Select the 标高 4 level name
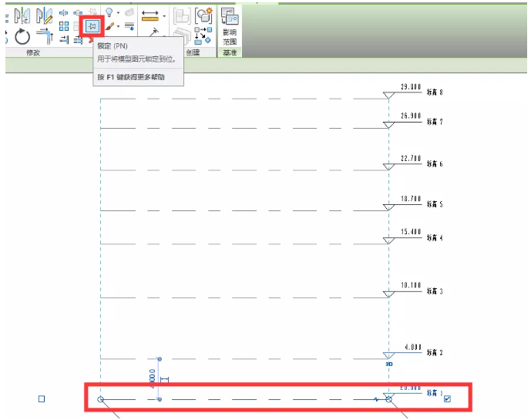Viewport: 531px width, 420px height. click(x=435, y=237)
